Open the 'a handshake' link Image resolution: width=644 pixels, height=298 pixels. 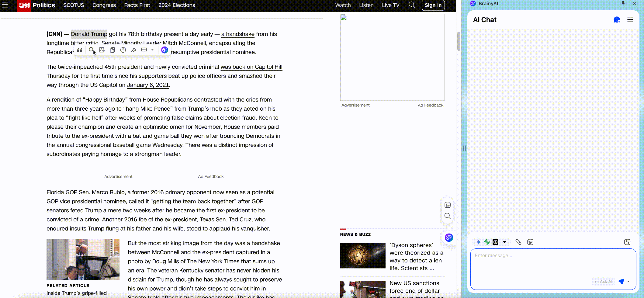pyautogui.click(x=238, y=34)
